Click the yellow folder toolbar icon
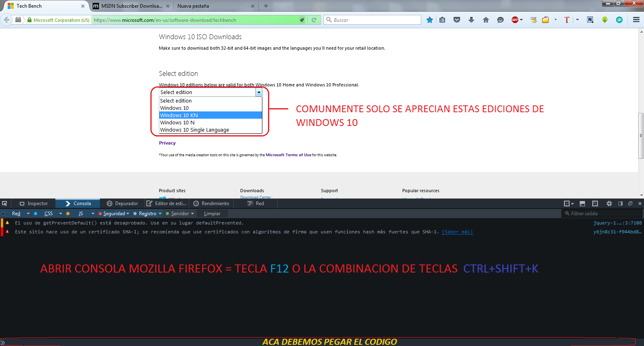The image size is (644, 346). (545, 20)
